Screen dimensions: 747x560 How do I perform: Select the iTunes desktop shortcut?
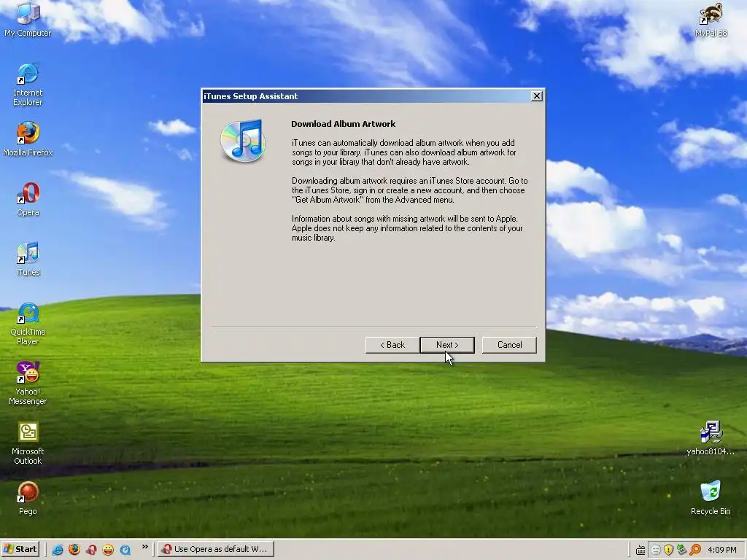(x=28, y=259)
